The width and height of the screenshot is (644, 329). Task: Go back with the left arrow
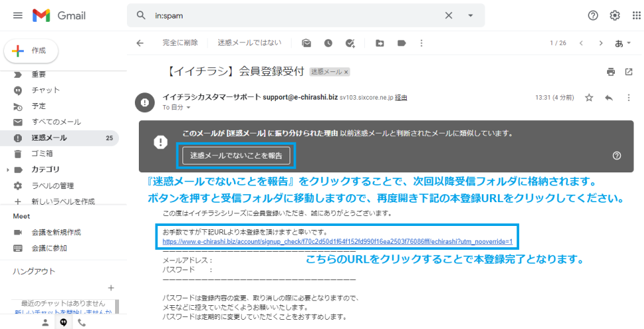(x=140, y=43)
